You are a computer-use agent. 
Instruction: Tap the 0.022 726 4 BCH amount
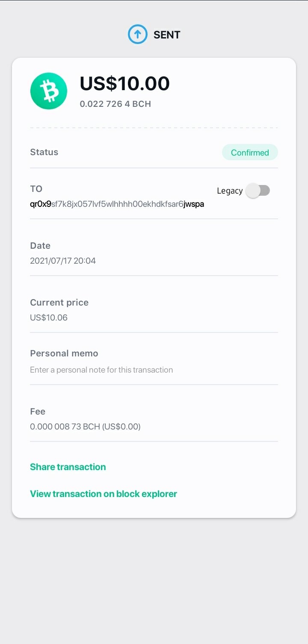point(115,104)
